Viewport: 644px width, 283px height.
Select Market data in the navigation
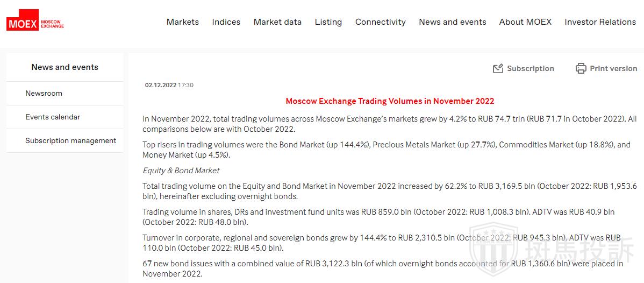[x=277, y=22]
